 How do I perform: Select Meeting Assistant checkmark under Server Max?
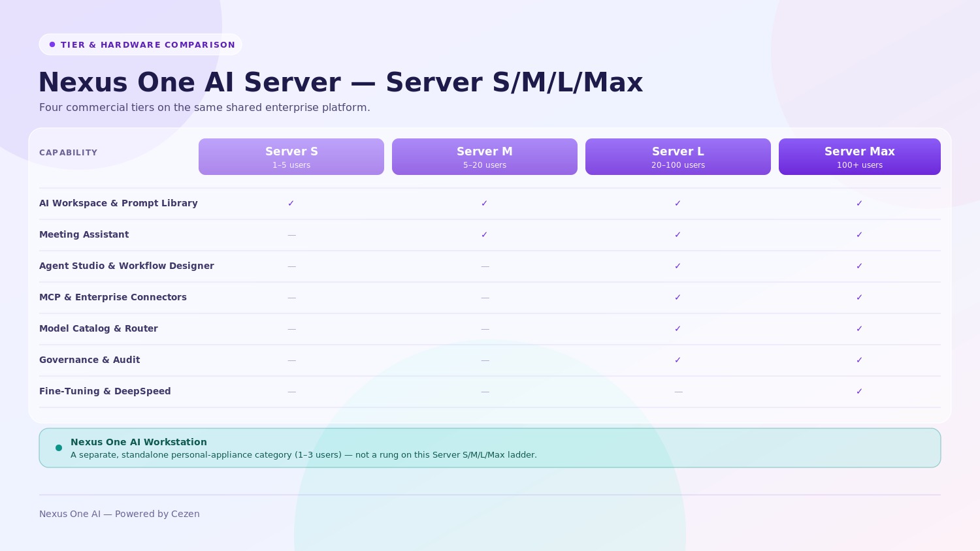(x=860, y=234)
